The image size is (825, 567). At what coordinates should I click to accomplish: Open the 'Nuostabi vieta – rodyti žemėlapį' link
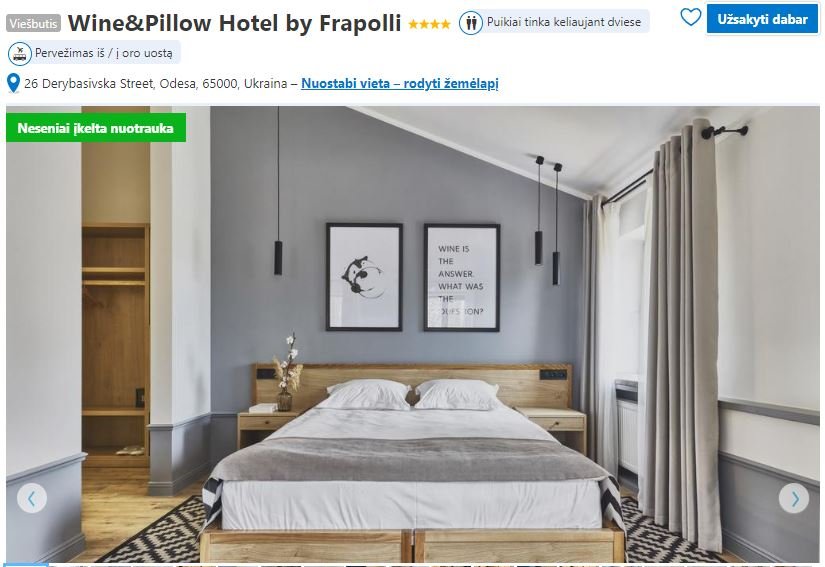pyautogui.click(x=399, y=84)
